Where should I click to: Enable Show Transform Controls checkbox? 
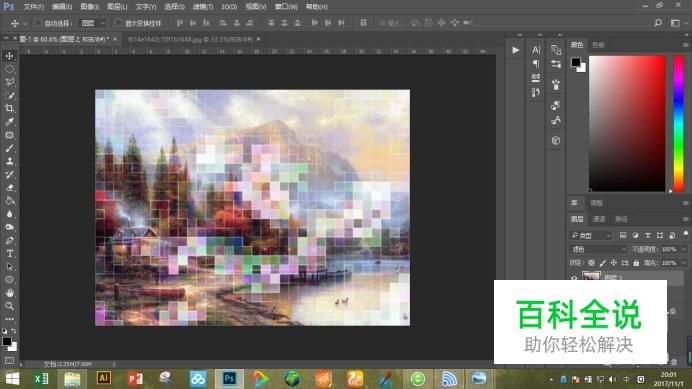click(118, 23)
